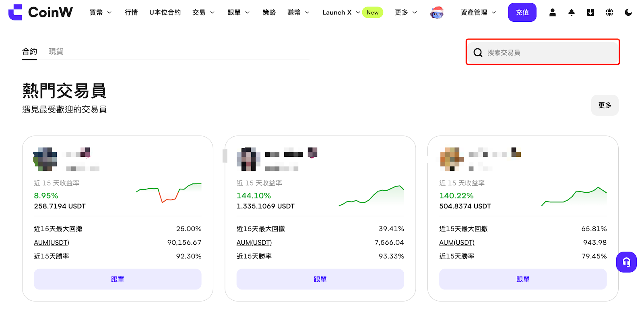
Task: Open the notifications bell
Action: click(x=571, y=12)
